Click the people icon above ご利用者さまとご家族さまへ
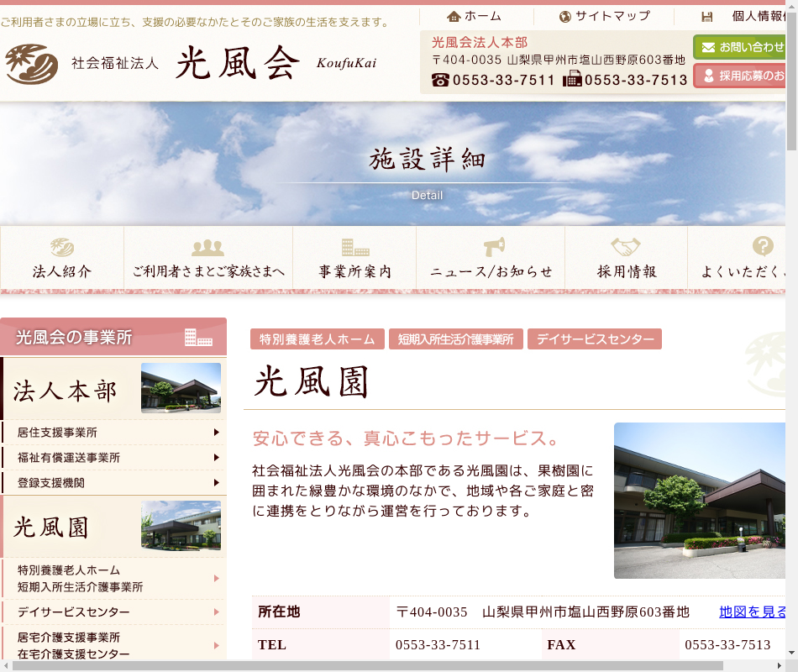The width and height of the screenshot is (798, 672). 207,248
